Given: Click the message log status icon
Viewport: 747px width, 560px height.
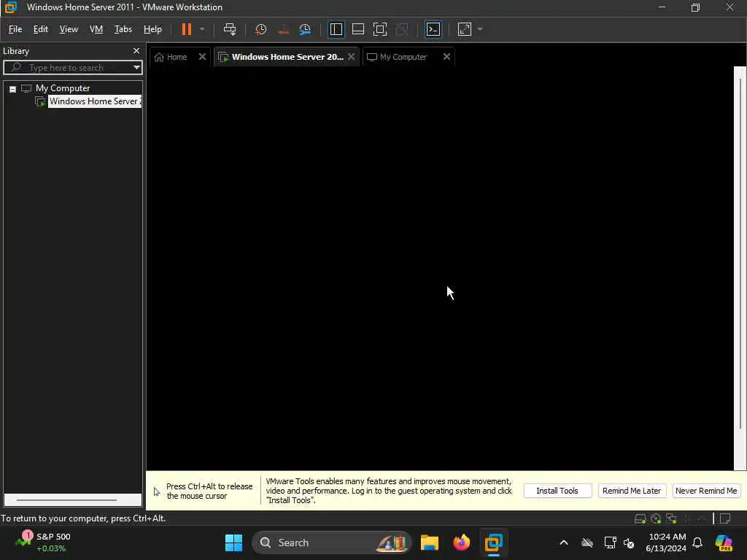Looking at the screenshot, I should tap(725, 518).
